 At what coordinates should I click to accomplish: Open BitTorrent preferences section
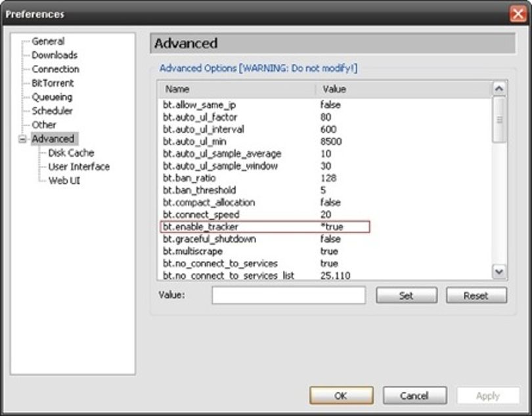(x=53, y=83)
